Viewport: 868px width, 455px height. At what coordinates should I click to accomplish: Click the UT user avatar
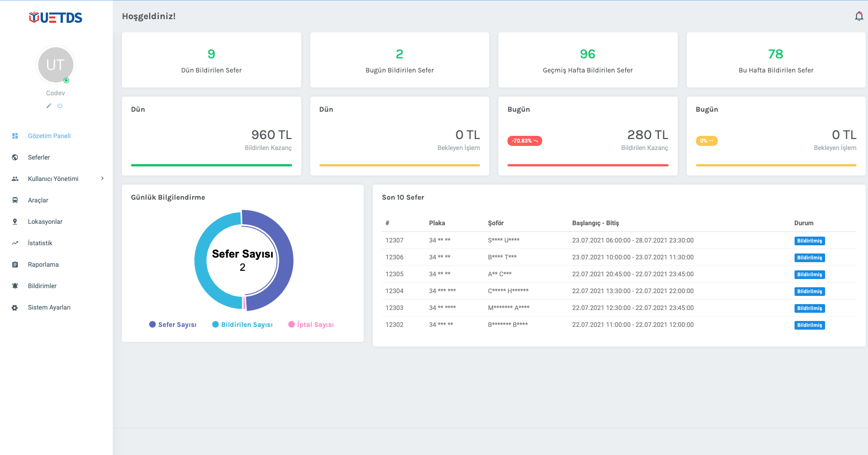[55, 65]
